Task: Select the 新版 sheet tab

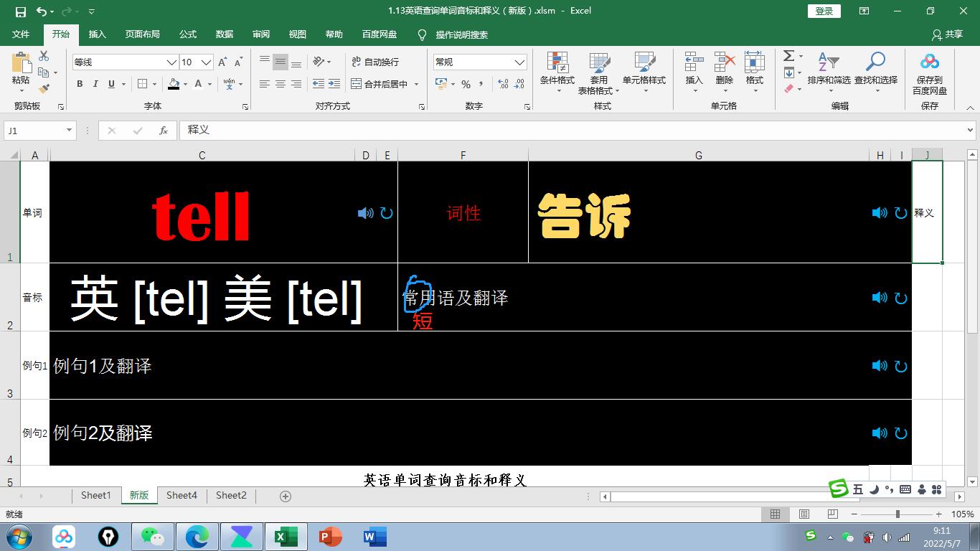Action: [x=138, y=495]
